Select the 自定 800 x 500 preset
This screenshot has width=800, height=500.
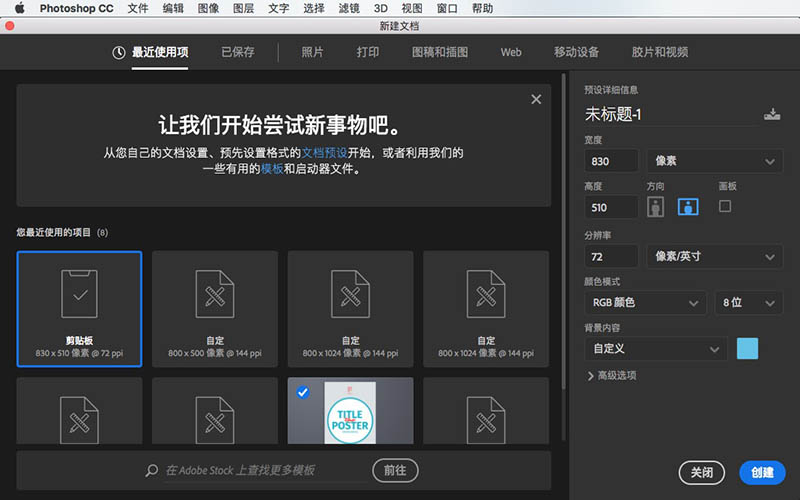pos(215,309)
